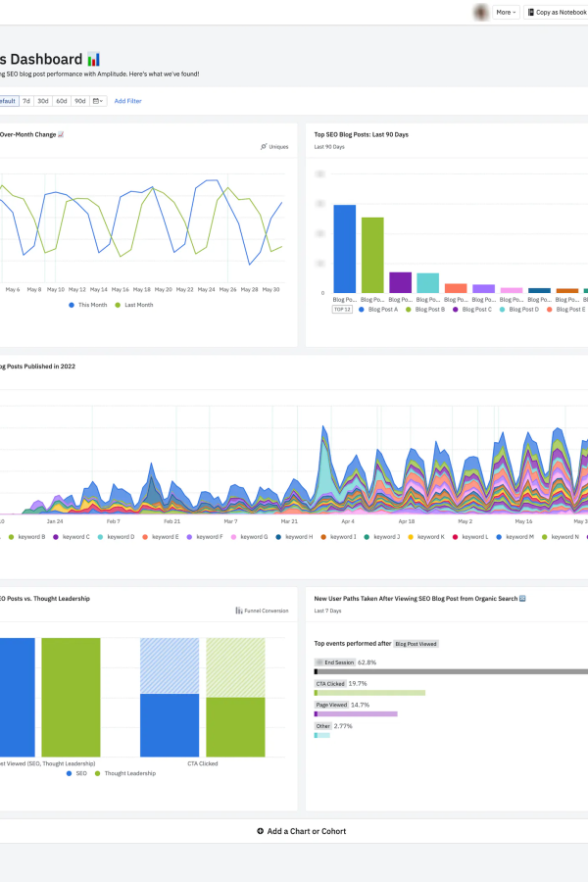The image size is (588, 882).
Task: Toggle Thought Leadership legend entry
Action: coord(125,773)
